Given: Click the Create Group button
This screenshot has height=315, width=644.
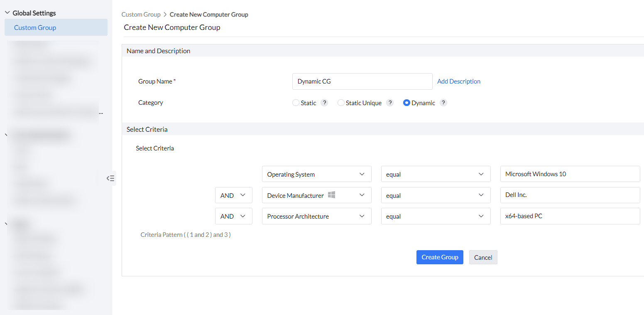Looking at the screenshot, I should point(439,257).
